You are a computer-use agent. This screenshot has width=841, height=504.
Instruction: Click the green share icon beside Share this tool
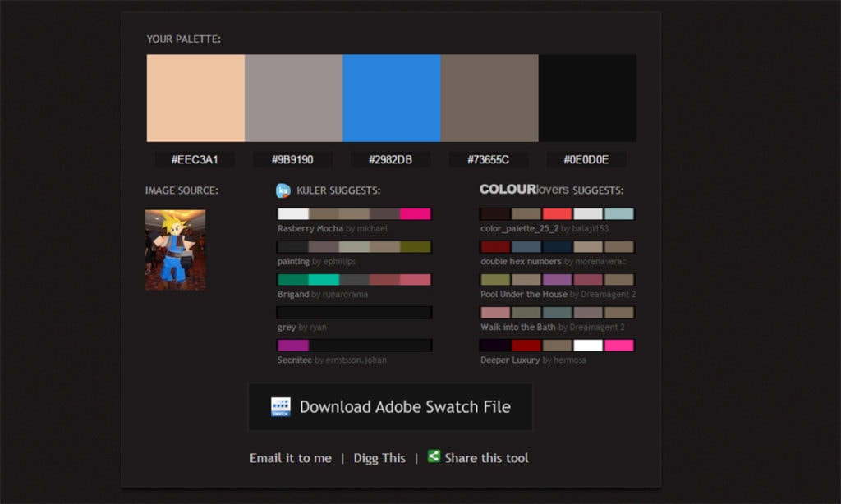[x=433, y=458]
